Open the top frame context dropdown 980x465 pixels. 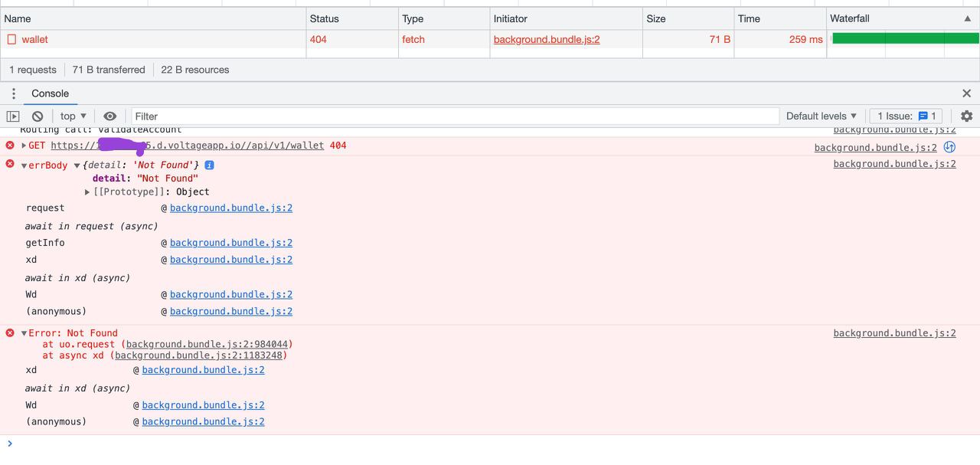click(x=72, y=116)
